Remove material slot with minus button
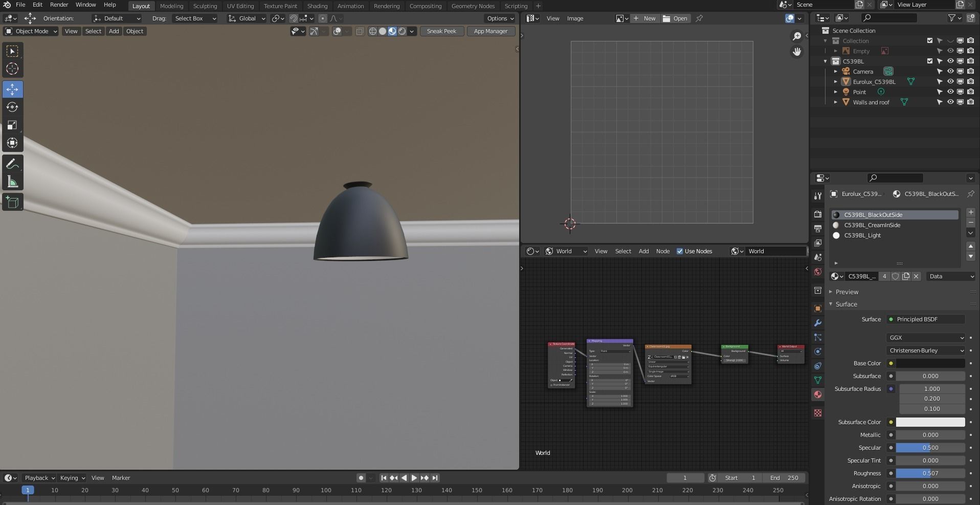This screenshot has height=505, width=980. click(971, 223)
